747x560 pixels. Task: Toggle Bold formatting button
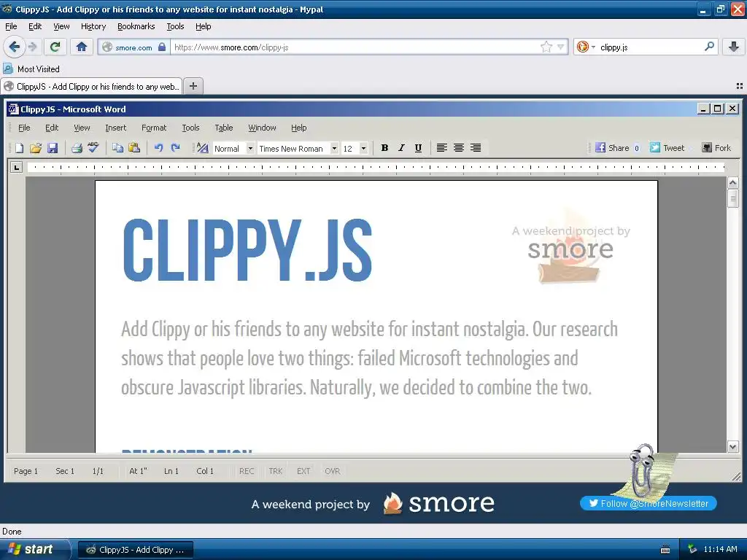tap(384, 148)
